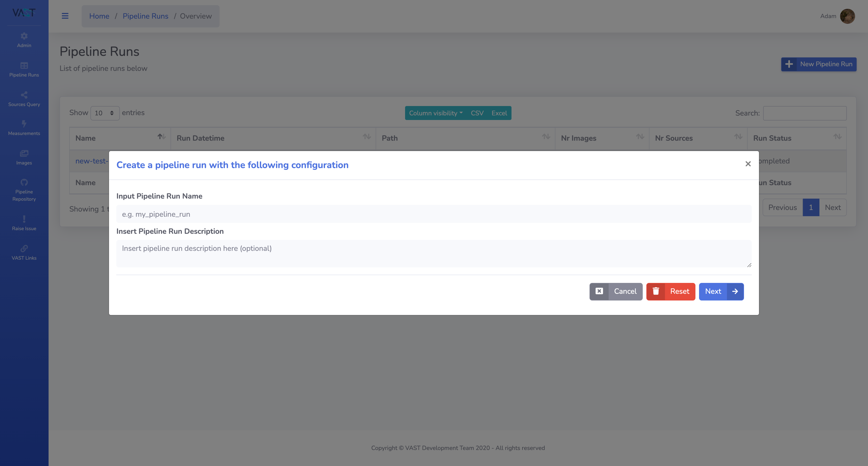This screenshot has width=868, height=466.
Task: Select page 1 in table pagination
Action: coord(811,207)
